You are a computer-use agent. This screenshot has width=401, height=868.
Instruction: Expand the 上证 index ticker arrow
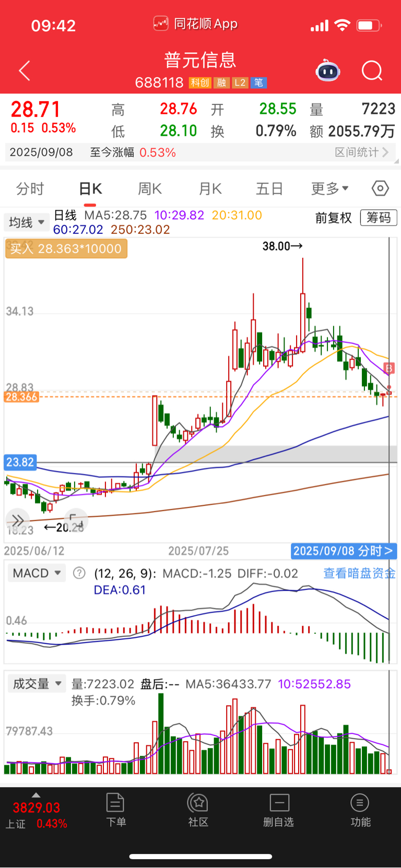[x=36, y=795]
